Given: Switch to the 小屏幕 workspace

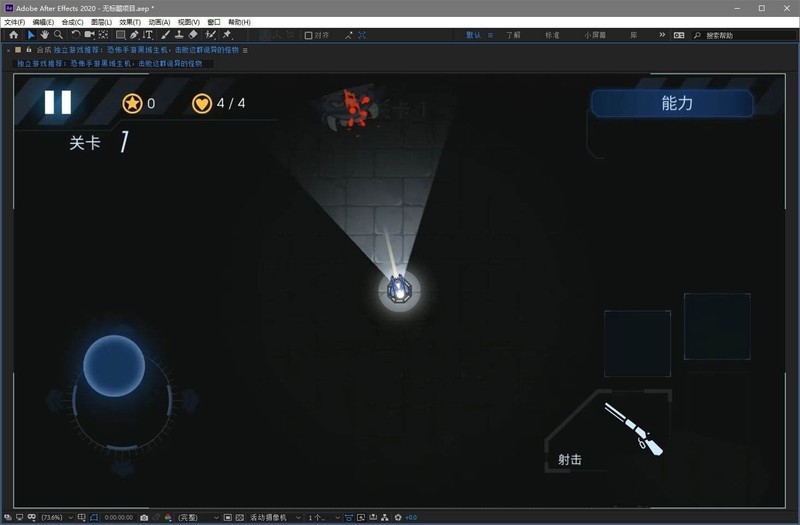Looking at the screenshot, I should [595, 35].
